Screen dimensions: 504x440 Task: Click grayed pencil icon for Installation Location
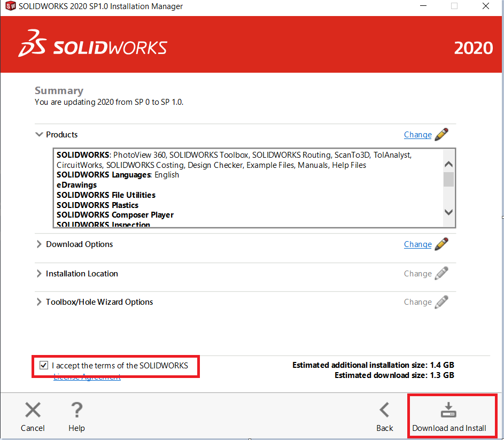[441, 273]
